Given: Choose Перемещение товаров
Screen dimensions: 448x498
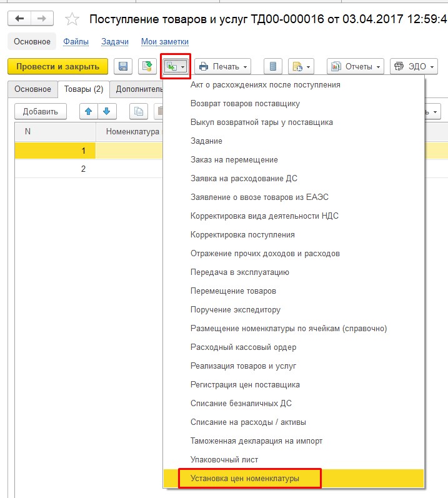Looking at the screenshot, I should click(294, 291).
